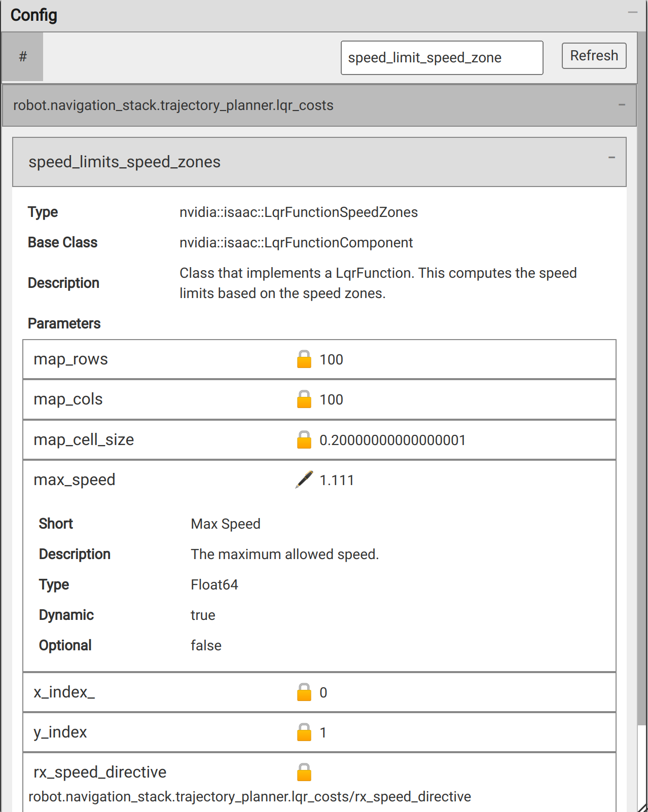The width and height of the screenshot is (648, 812).
Task: Click the lock icon next to y_index
Action: pyautogui.click(x=304, y=732)
